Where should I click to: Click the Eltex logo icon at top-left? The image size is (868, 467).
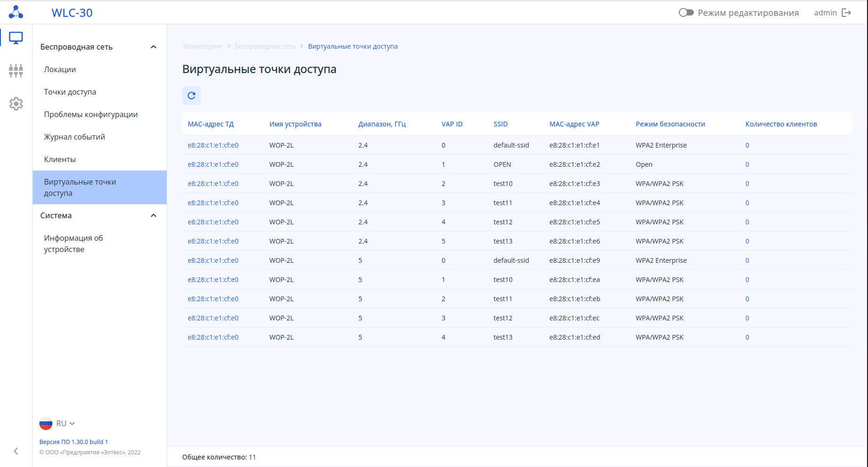[x=16, y=12]
